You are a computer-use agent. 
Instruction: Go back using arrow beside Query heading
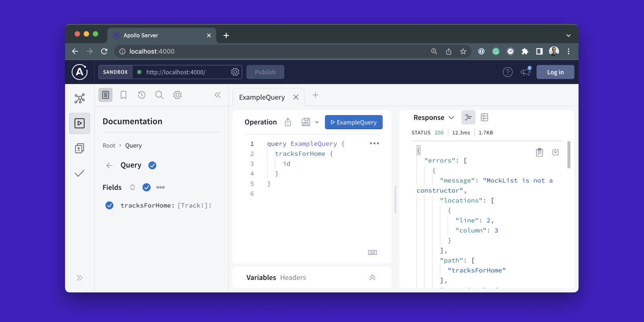[109, 165]
